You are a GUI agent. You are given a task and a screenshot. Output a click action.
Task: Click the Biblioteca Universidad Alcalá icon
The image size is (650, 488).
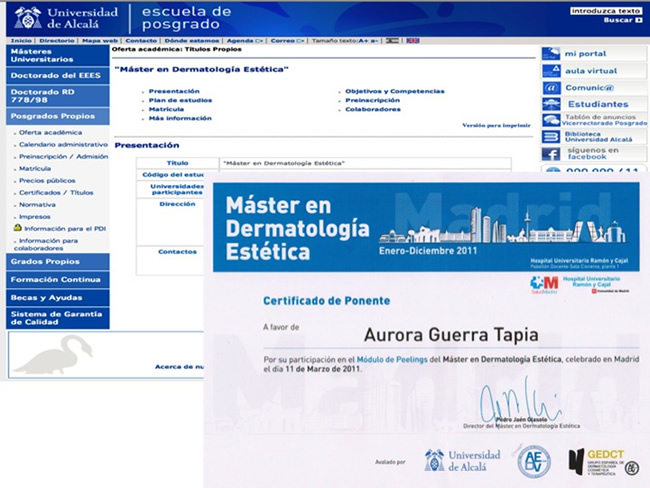[551, 137]
